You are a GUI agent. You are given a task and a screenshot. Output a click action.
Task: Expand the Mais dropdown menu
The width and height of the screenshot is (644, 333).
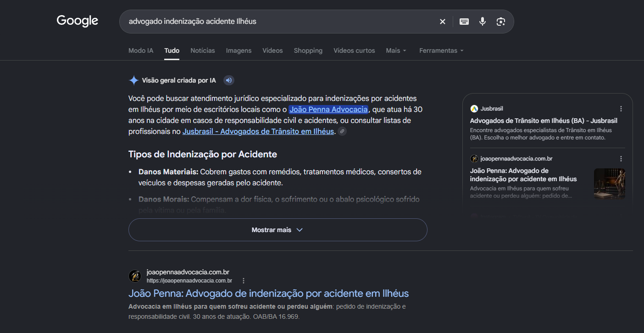tap(396, 50)
